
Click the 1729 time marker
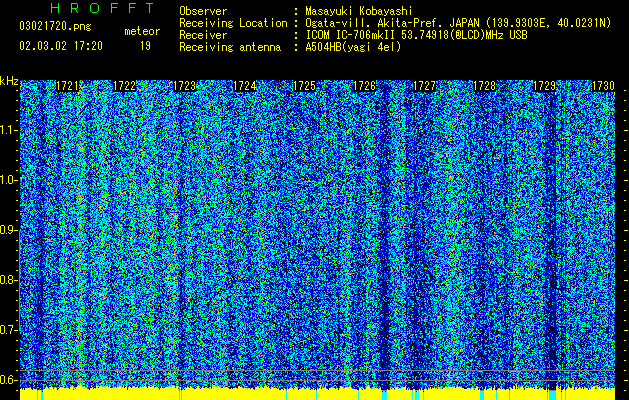544,86
